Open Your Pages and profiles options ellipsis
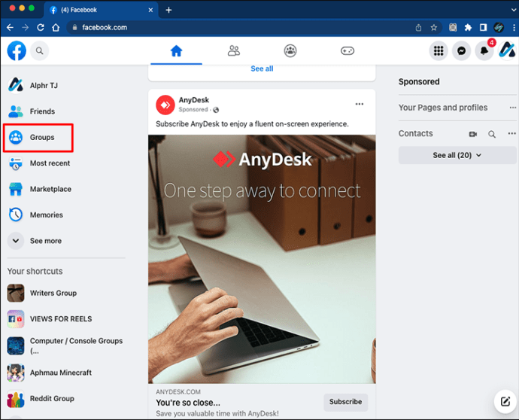Image resolution: width=519 pixels, height=420 pixels. pyautogui.click(x=512, y=108)
